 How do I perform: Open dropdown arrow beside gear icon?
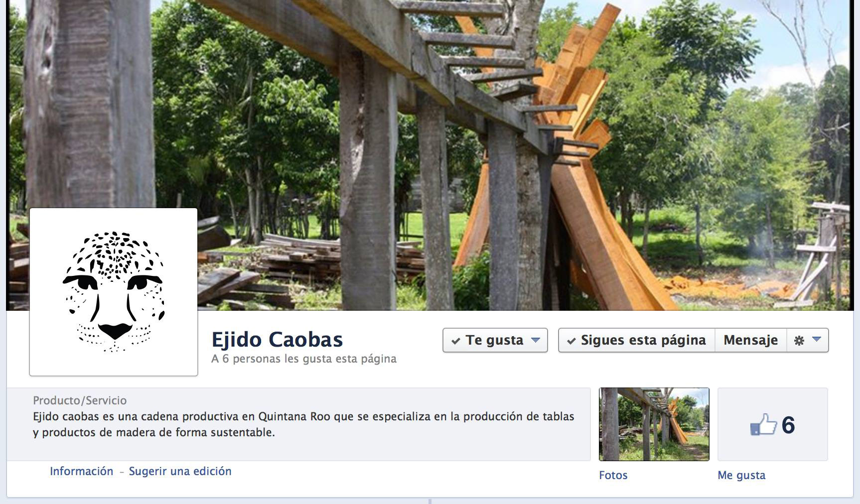point(816,340)
